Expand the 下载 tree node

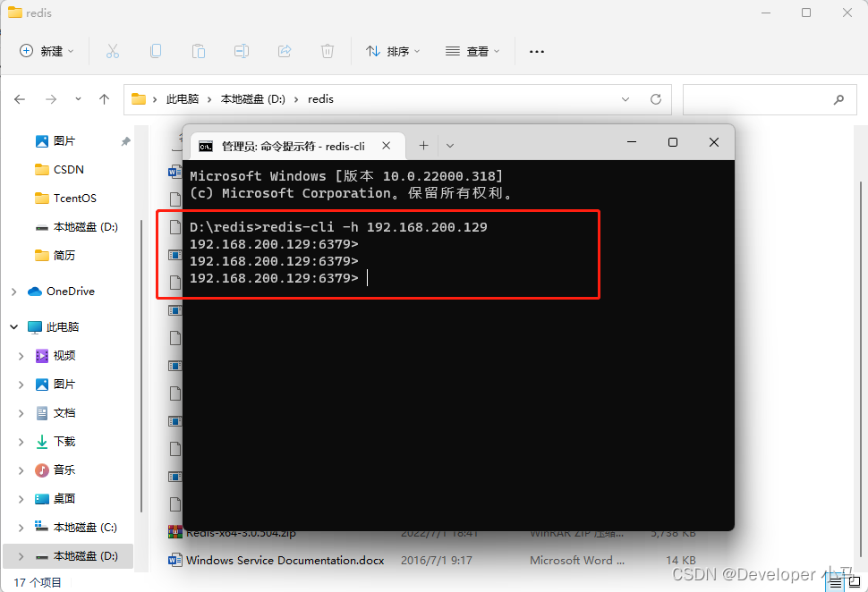coord(21,442)
